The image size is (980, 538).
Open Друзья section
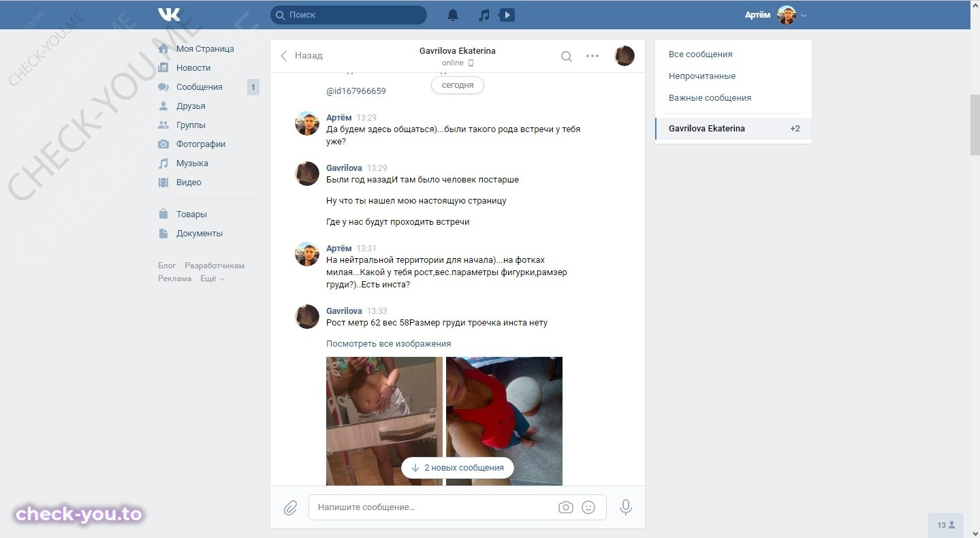coord(191,106)
